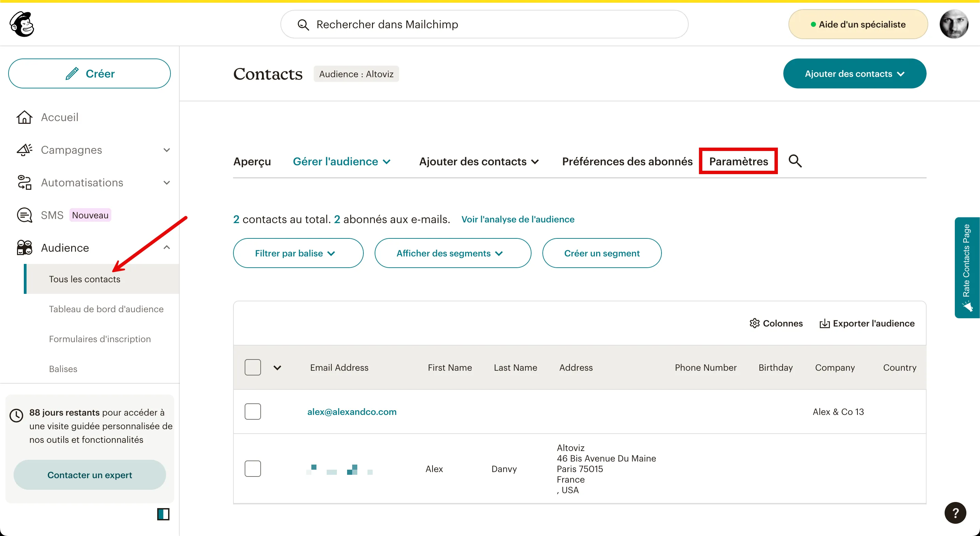
Task: Click the Alex & Co 13 company cell
Action: coord(838,412)
